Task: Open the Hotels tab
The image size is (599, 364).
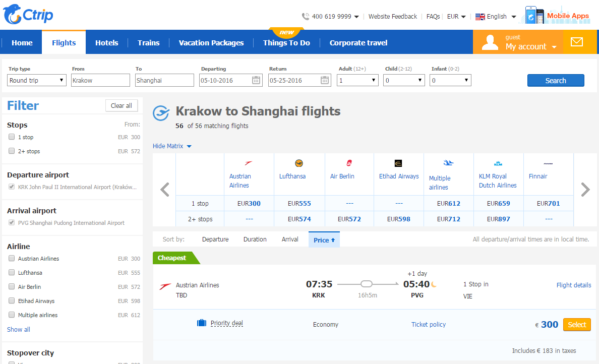Action: pyautogui.click(x=106, y=43)
